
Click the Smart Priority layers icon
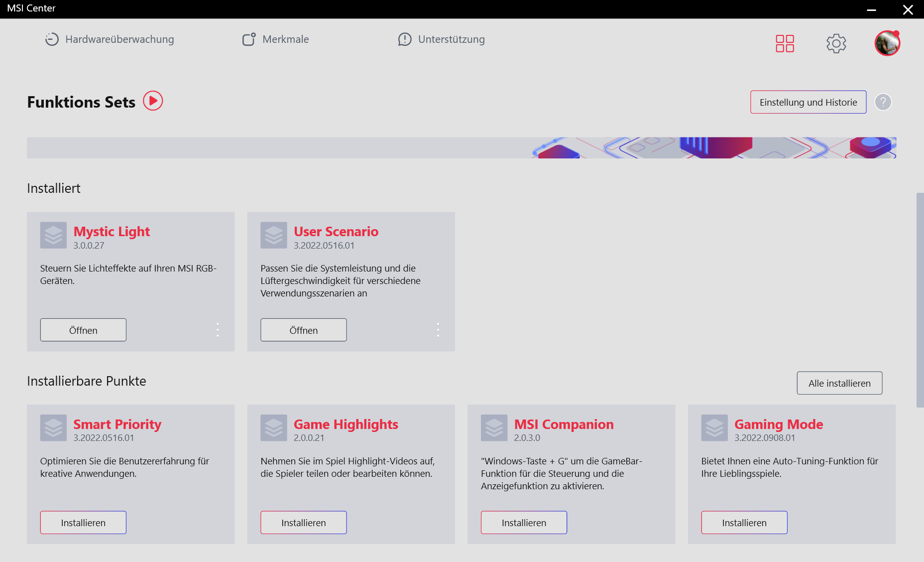click(x=53, y=428)
